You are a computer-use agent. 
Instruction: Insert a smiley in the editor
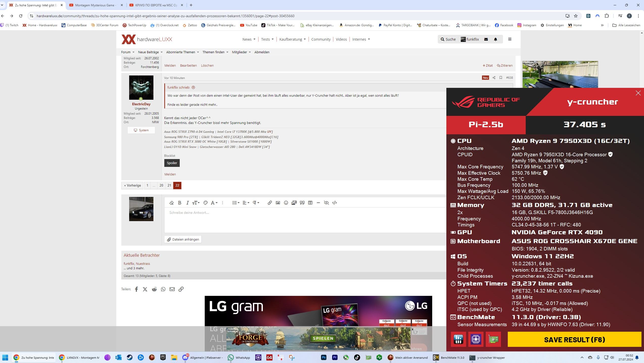coord(286,203)
